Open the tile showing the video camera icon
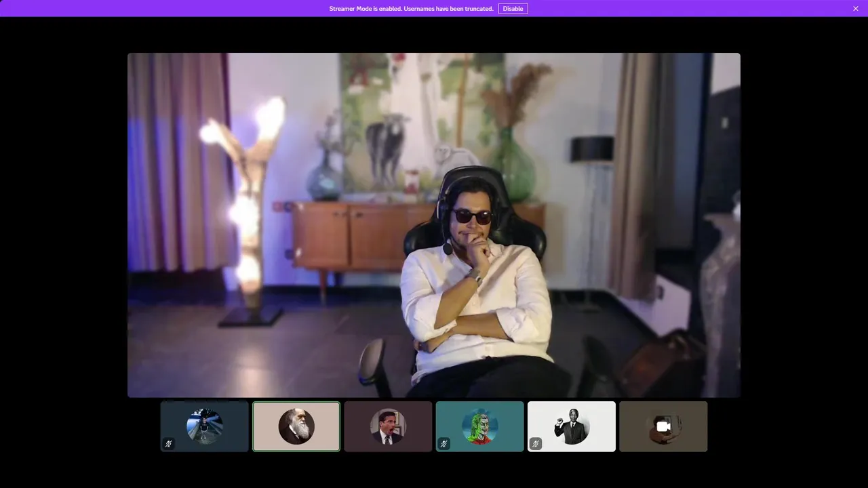The image size is (868, 488). [663, 426]
